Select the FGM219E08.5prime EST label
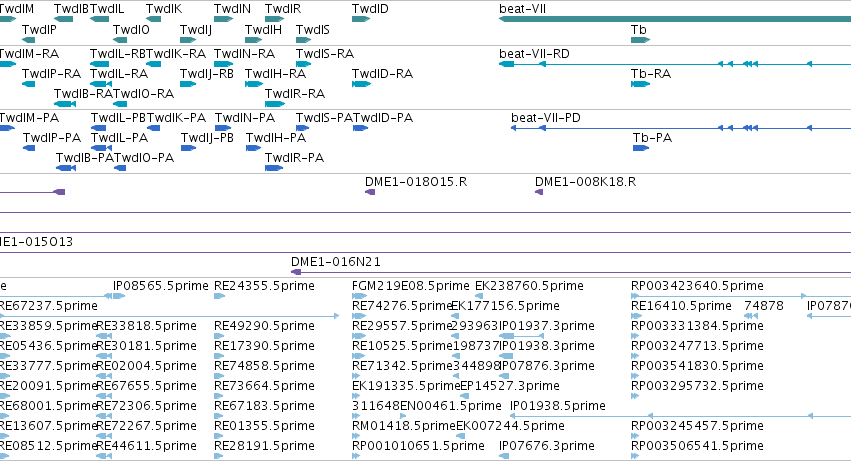Viewport: 851px width, 461px height. [411, 286]
